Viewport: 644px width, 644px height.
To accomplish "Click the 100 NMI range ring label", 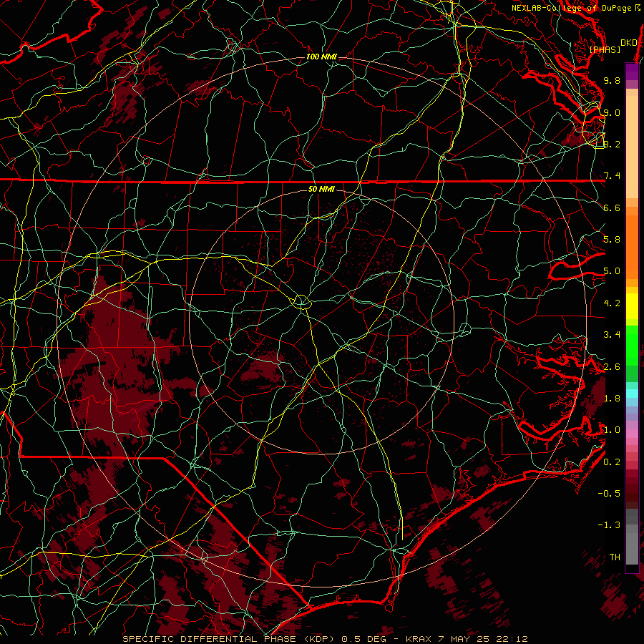I will [321, 57].
